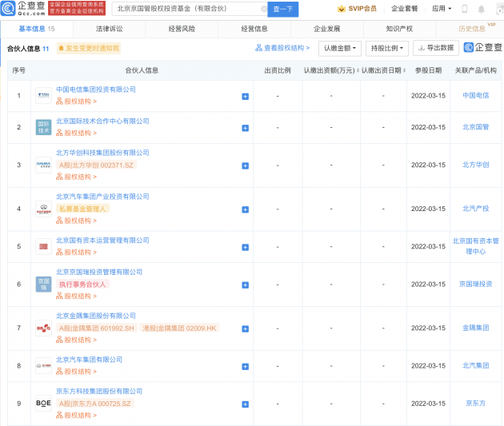Click the 导出数据 export button
Image resolution: width=504 pixels, height=426 pixels.
point(435,48)
